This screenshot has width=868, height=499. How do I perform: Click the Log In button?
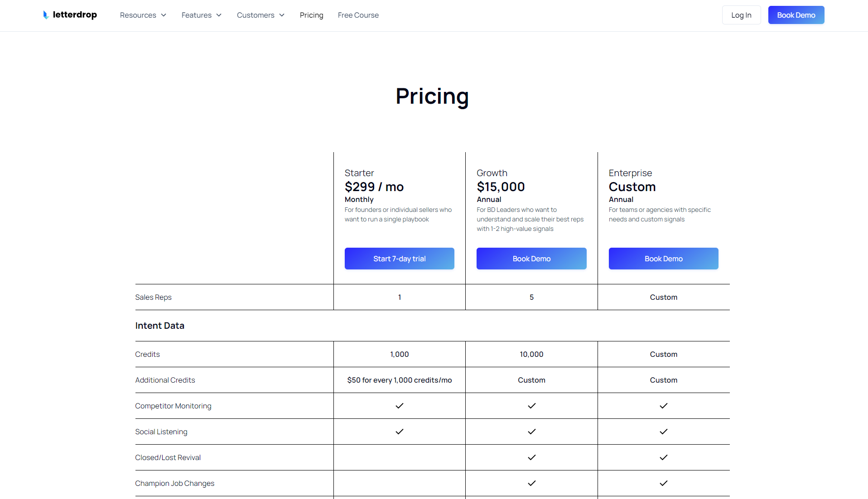point(741,15)
